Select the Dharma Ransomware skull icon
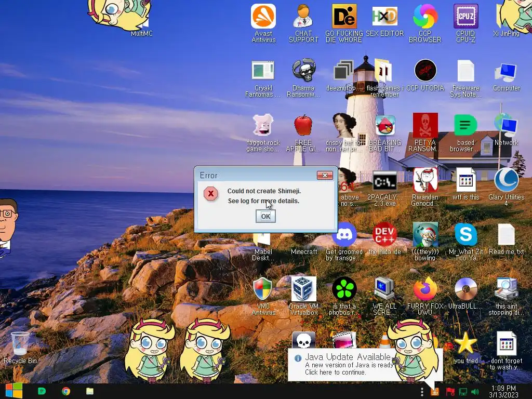This screenshot has height=399, width=532. click(x=303, y=79)
